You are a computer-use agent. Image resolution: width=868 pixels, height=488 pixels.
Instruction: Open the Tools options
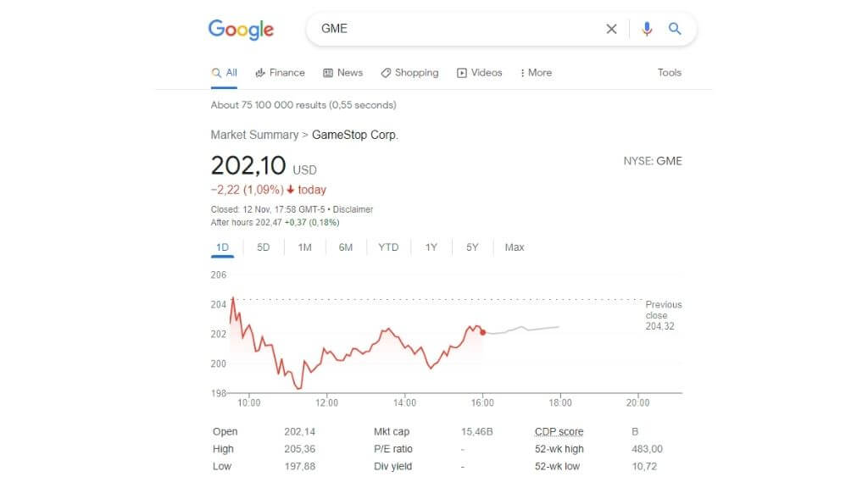(669, 73)
